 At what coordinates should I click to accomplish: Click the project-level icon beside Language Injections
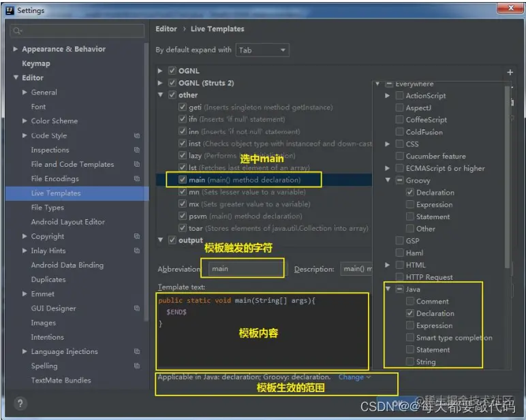coord(137,352)
